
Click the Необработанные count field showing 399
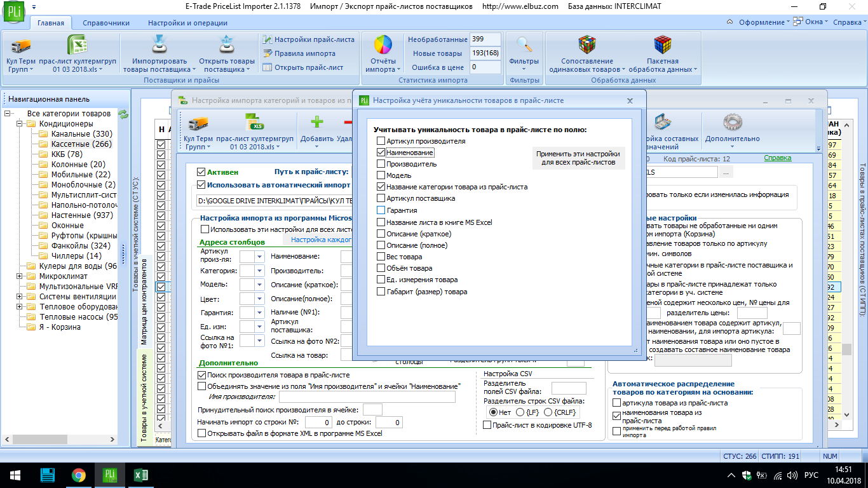click(x=485, y=39)
